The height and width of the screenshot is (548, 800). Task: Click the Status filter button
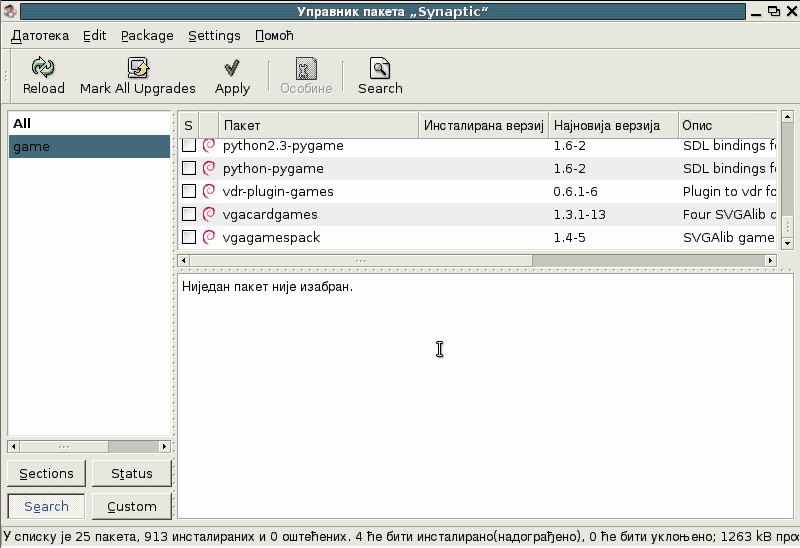point(132,474)
